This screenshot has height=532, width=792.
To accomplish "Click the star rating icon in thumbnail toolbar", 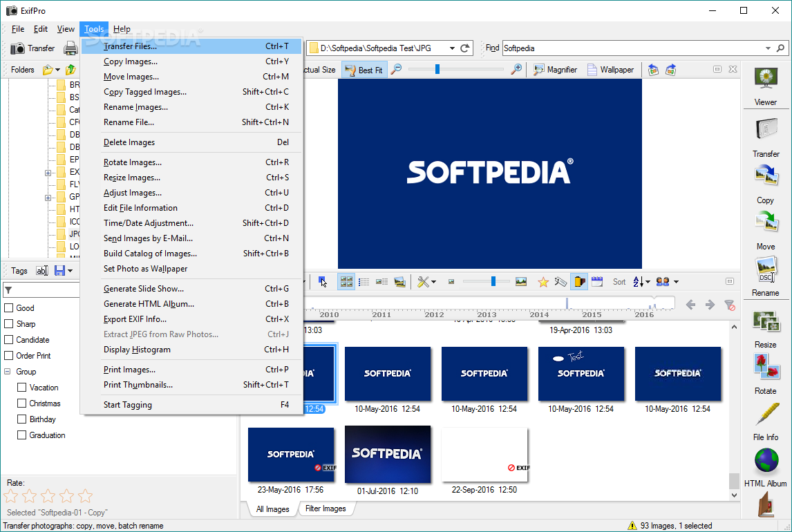I will coord(543,282).
